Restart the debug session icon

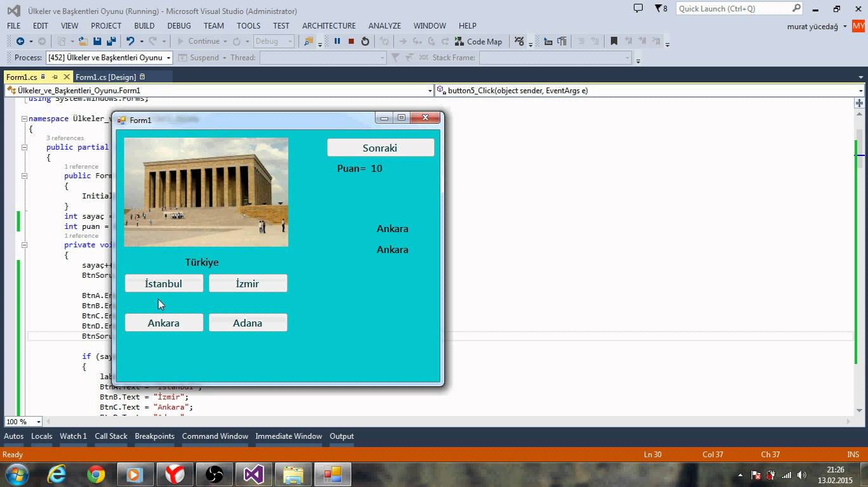[x=365, y=41]
